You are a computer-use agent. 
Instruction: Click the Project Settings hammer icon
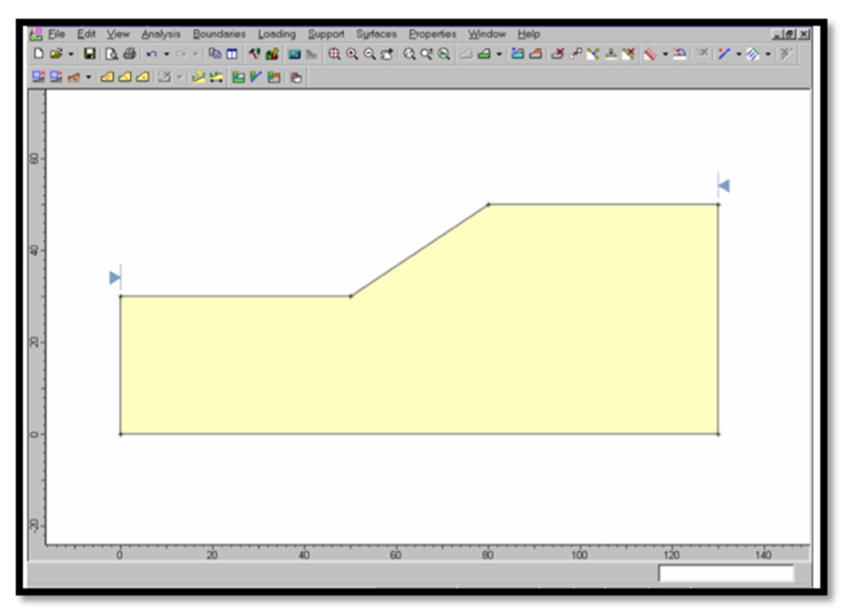click(254, 54)
